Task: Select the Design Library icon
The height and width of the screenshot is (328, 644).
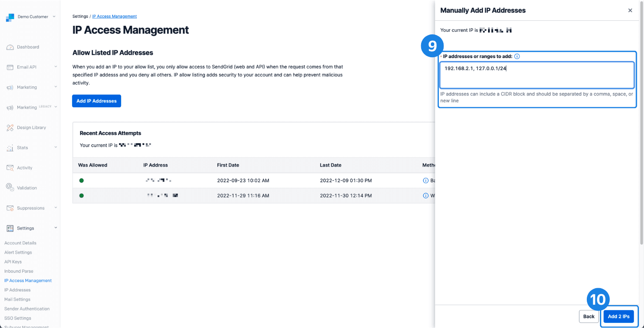Action: [x=11, y=128]
